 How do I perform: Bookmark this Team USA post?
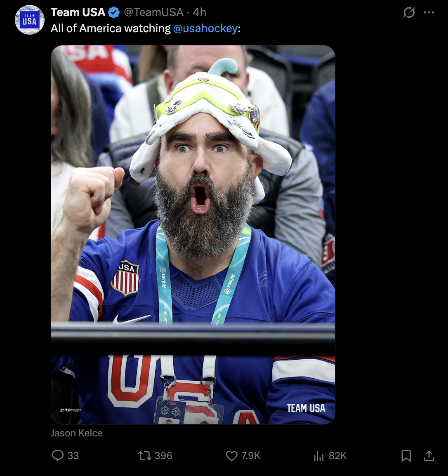tap(406, 455)
